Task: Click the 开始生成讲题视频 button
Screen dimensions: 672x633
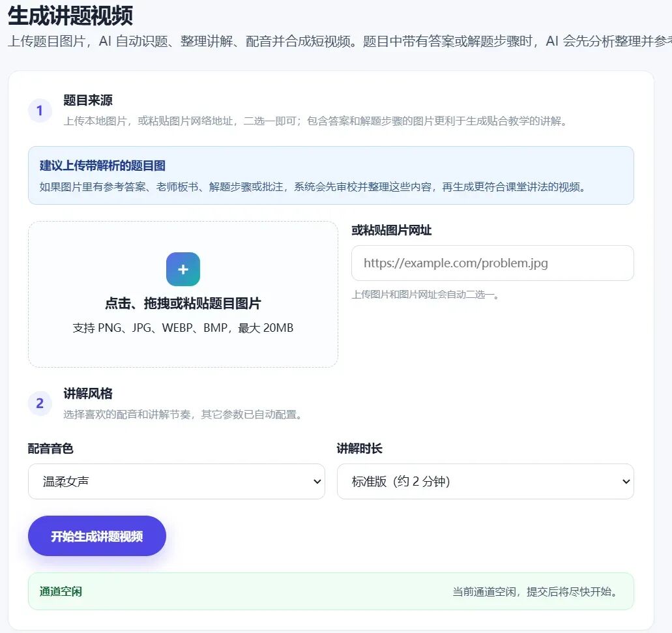Action: (x=97, y=536)
